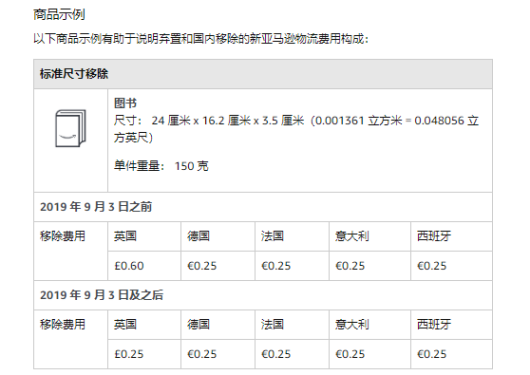Click '移除费用' label in the after-September section
The height and width of the screenshot is (375, 530).
[63, 324]
